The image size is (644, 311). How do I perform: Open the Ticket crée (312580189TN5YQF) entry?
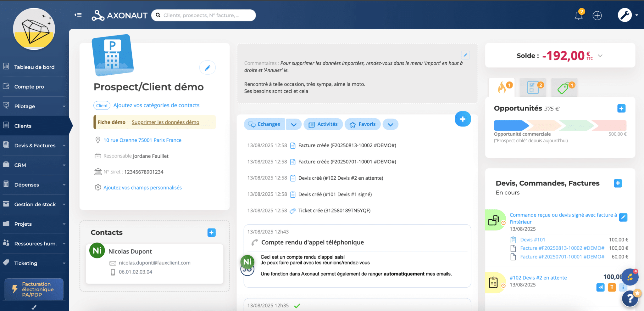334,211
